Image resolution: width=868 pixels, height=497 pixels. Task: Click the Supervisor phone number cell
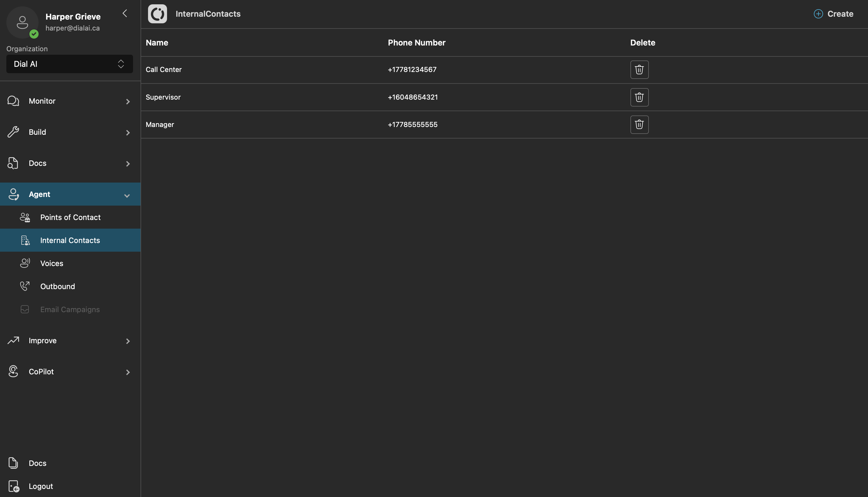click(x=412, y=97)
